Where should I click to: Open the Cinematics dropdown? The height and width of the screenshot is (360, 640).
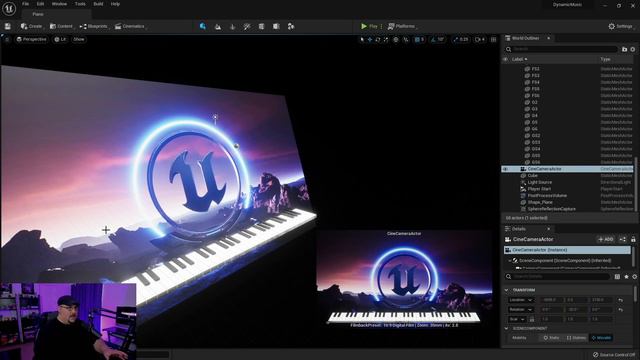click(x=131, y=27)
